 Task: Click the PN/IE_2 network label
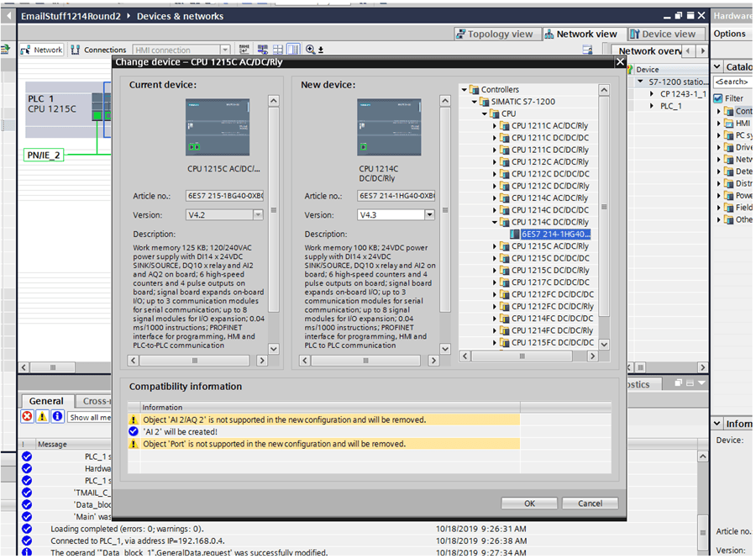pyautogui.click(x=44, y=155)
